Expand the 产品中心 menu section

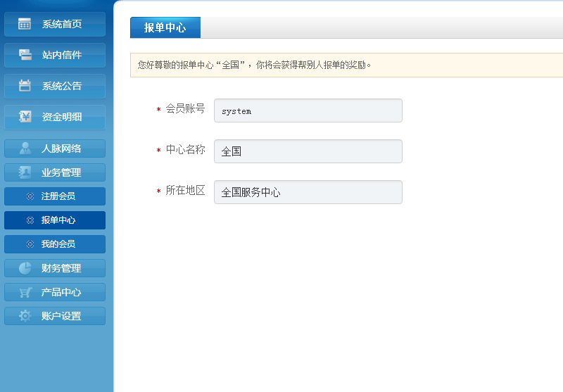point(55,292)
